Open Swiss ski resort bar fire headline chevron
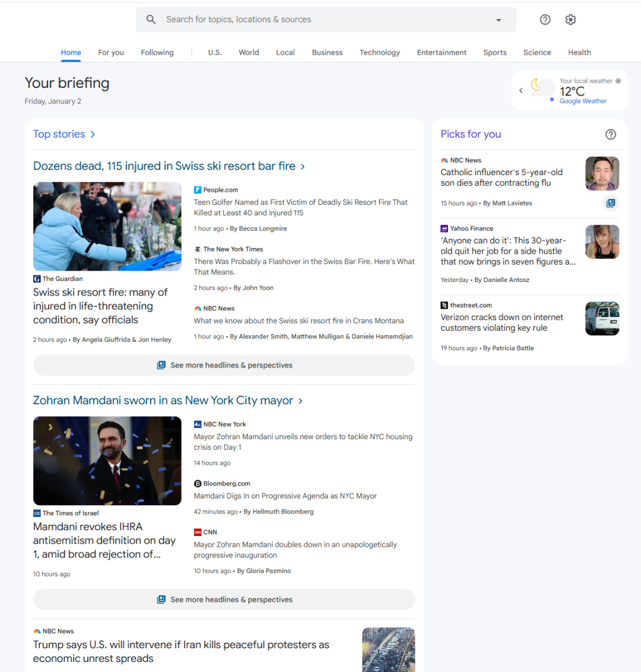Screen dimensions: 641x672 click(303, 167)
